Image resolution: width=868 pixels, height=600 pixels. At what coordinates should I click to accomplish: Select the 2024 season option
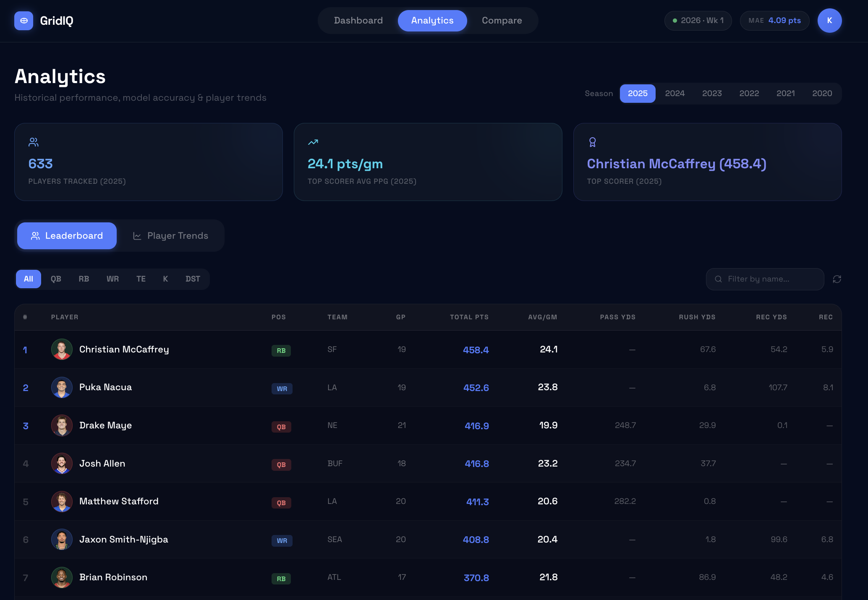coord(675,94)
